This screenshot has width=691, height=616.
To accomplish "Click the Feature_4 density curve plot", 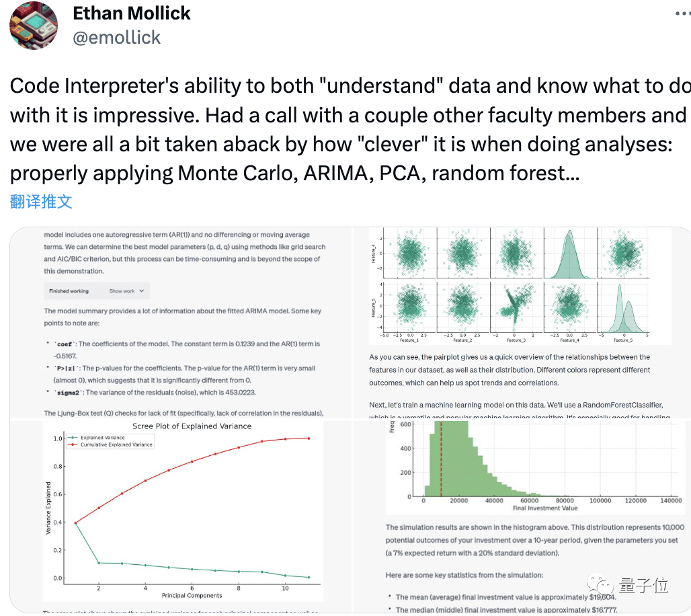I will [x=570, y=253].
